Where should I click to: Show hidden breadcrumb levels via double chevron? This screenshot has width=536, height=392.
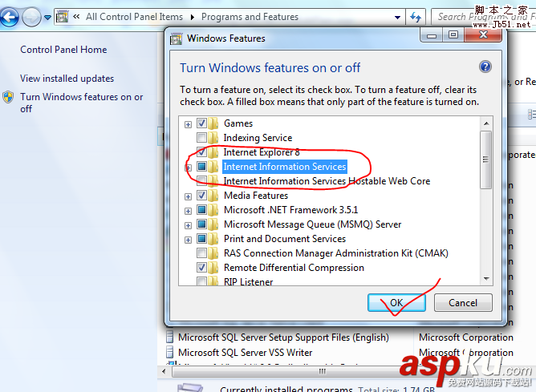76,16
